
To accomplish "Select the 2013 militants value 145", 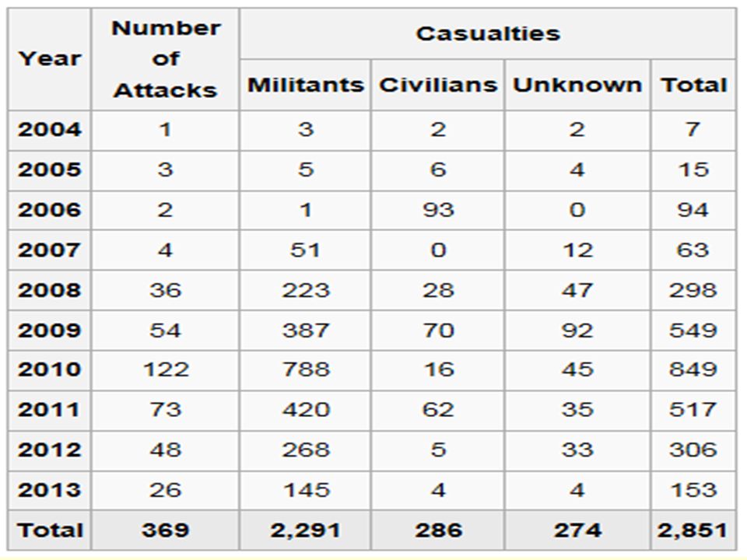I will (305, 490).
